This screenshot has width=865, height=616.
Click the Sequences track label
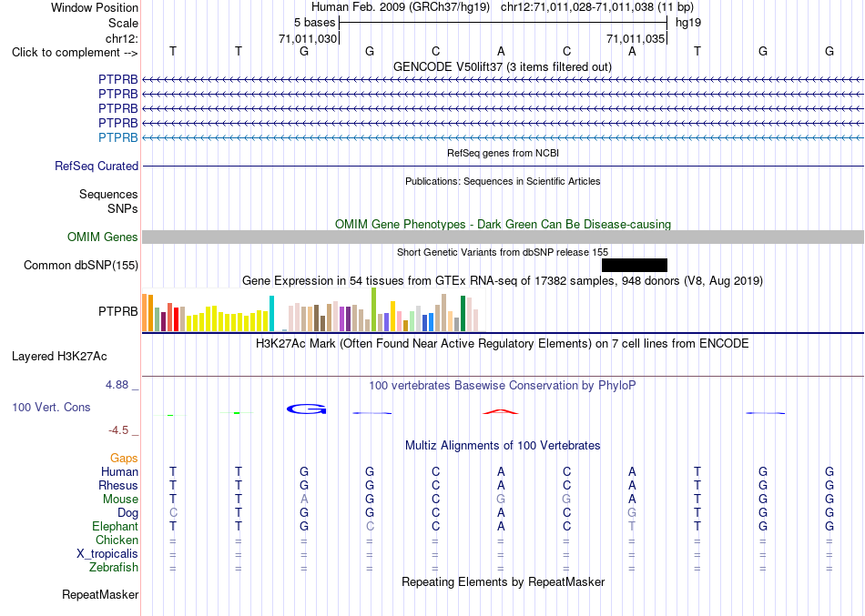pyautogui.click(x=108, y=194)
